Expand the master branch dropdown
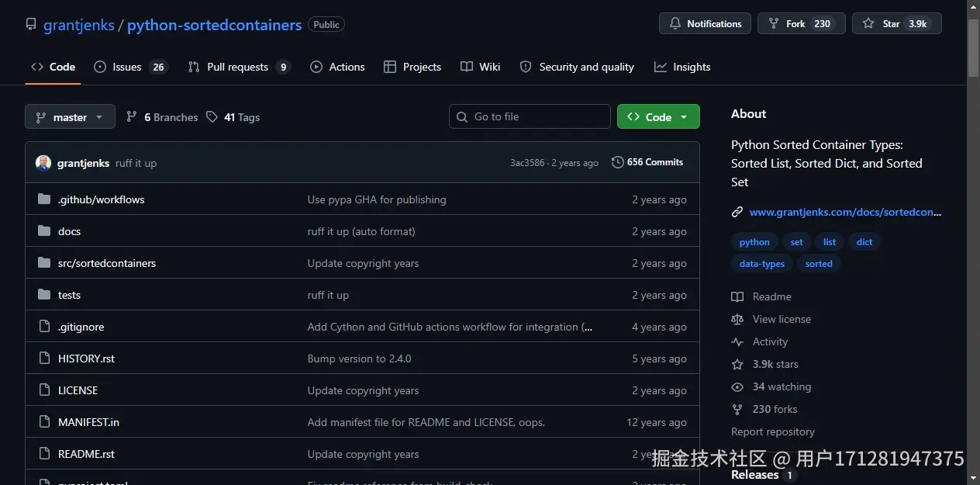Image resolution: width=980 pixels, height=485 pixels. point(70,117)
